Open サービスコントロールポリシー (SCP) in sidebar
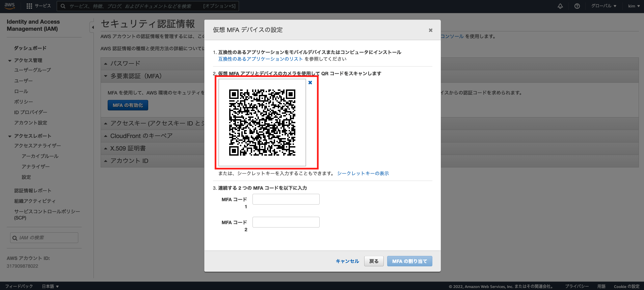Viewport: 644px width, 290px height. (47, 214)
